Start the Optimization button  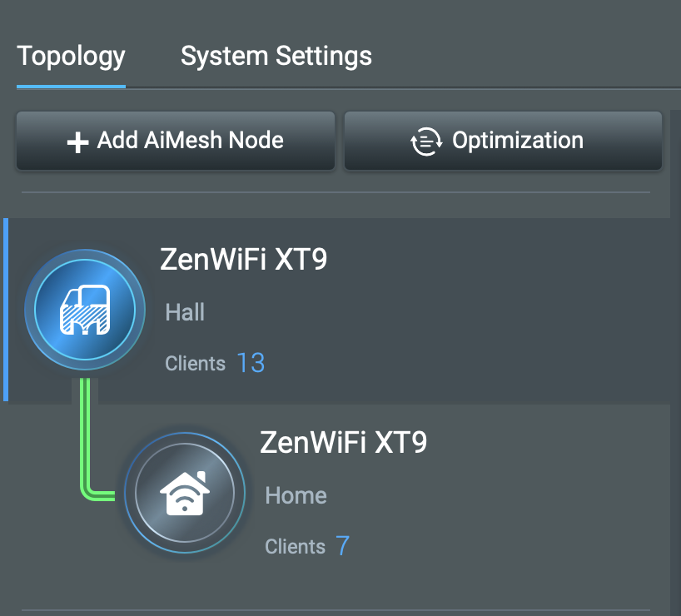(503, 141)
